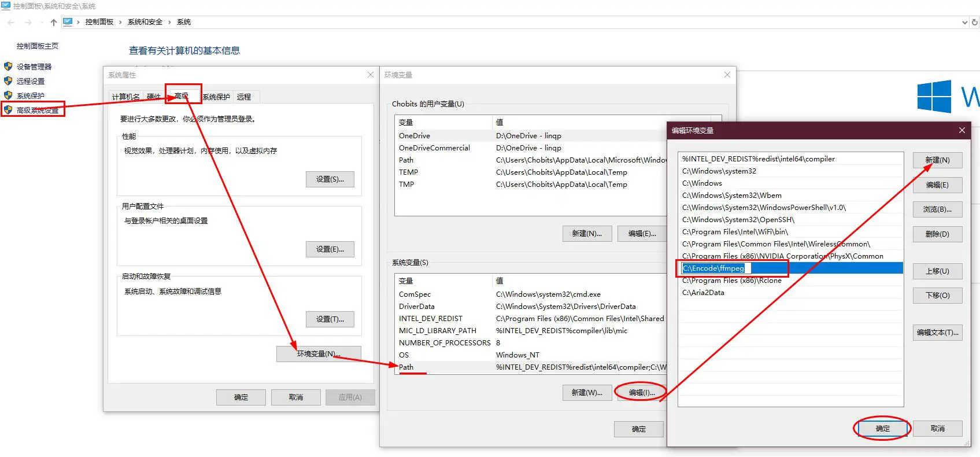
Task: Click the 环境变量(N)... button
Action: click(319, 353)
